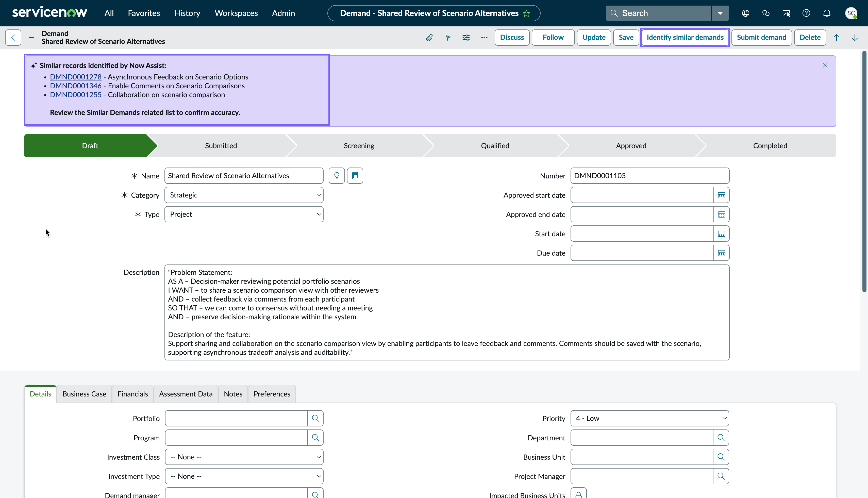The width and height of the screenshot is (868, 498).
Task: Click the show tools icon in header
Action: 786,13
